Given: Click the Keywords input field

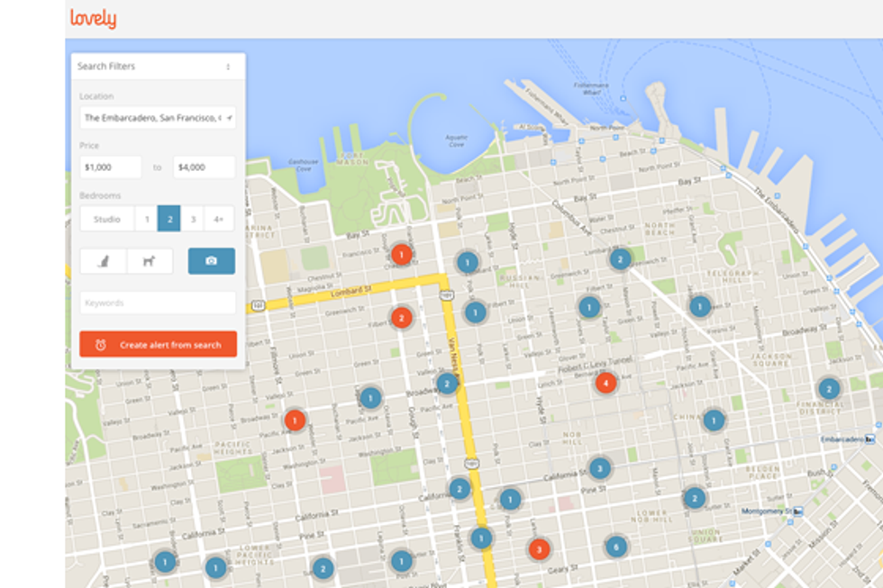Looking at the screenshot, I should (x=158, y=303).
